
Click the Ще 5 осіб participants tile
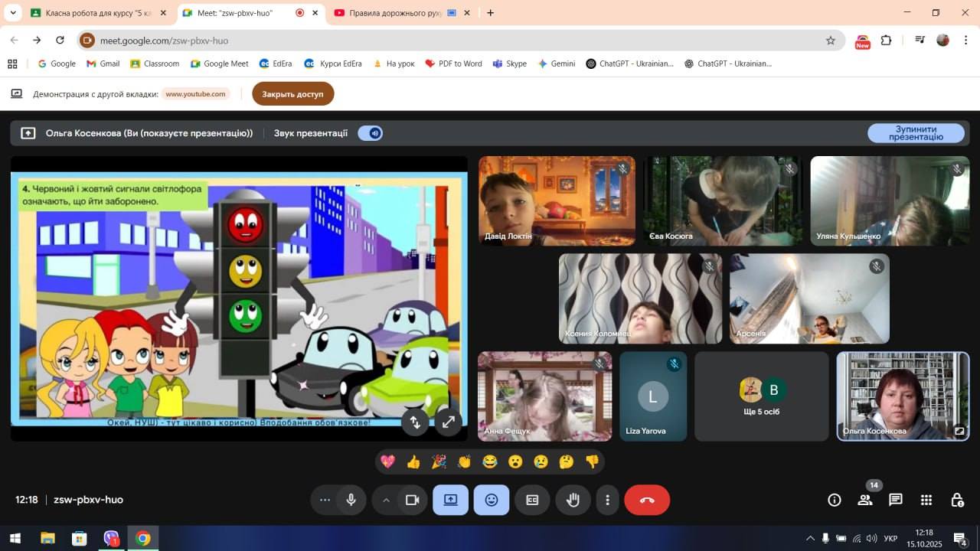click(x=761, y=396)
